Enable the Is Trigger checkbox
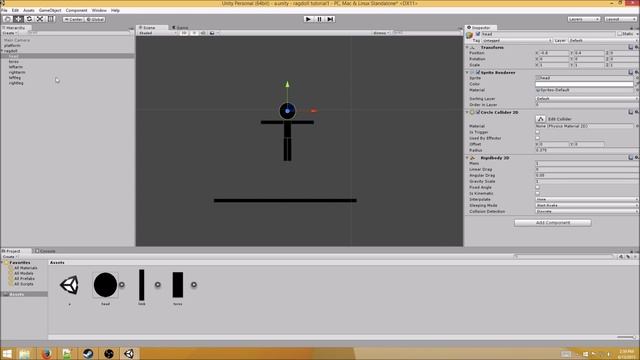Viewport: 640px width, 360px height. click(x=538, y=132)
